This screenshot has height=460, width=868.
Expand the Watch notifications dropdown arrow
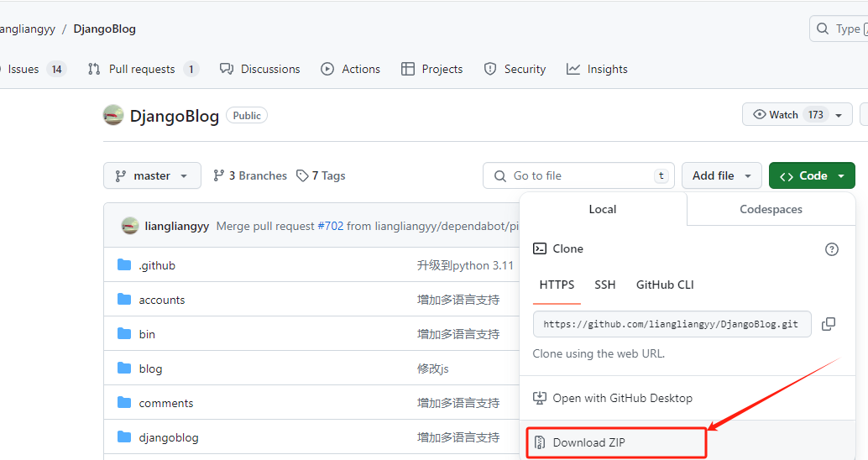pyautogui.click(x=839, y=115)
